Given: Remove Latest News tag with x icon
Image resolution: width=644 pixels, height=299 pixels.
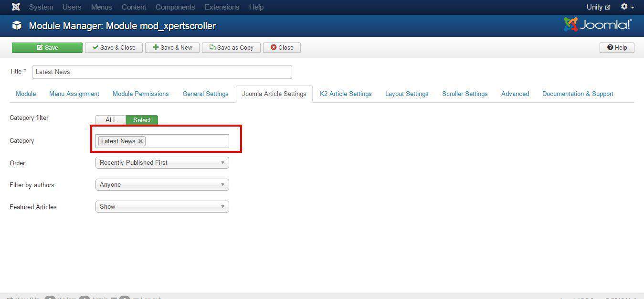Looking at the screenshot, I should (140, 141).
